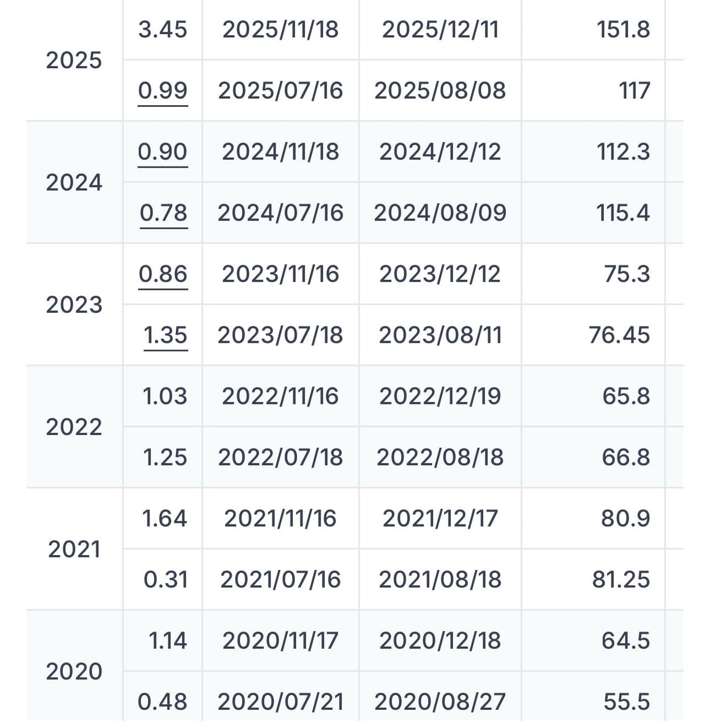This screenshot has height=728, width=710.
Task: Tap the 3.45 dividend value
Action: tap(163, 30)
